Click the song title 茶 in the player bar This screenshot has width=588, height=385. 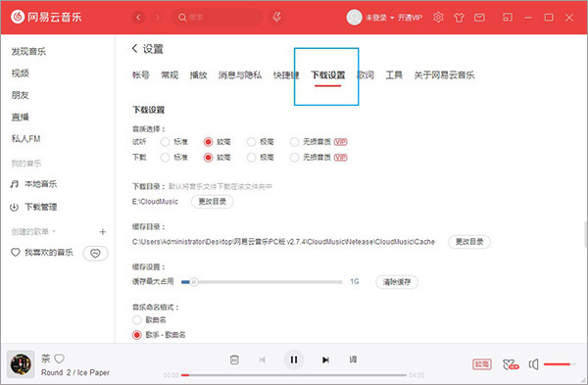click(x=46, y=359)
